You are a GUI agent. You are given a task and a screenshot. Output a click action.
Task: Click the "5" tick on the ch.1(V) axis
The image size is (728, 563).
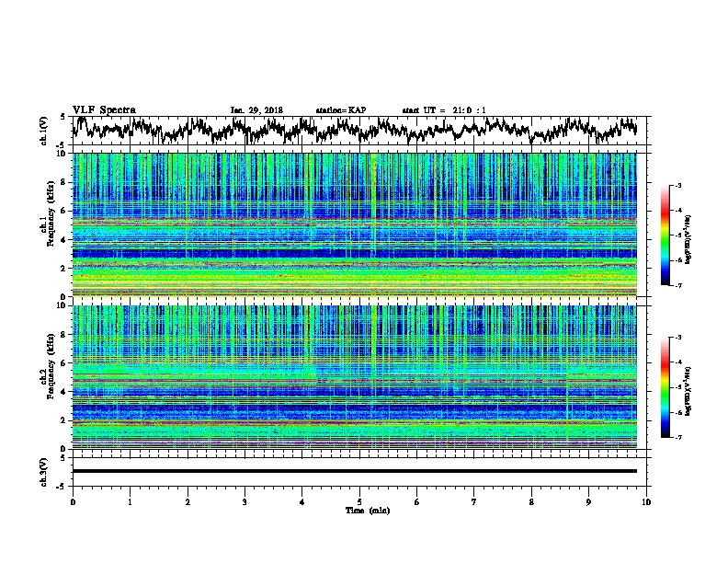63,117
